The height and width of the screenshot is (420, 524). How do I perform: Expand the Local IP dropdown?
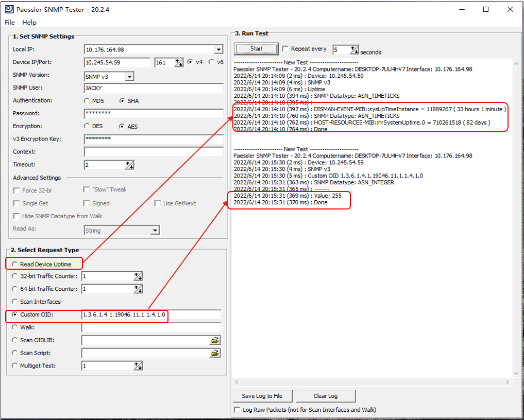pos(218,49)
